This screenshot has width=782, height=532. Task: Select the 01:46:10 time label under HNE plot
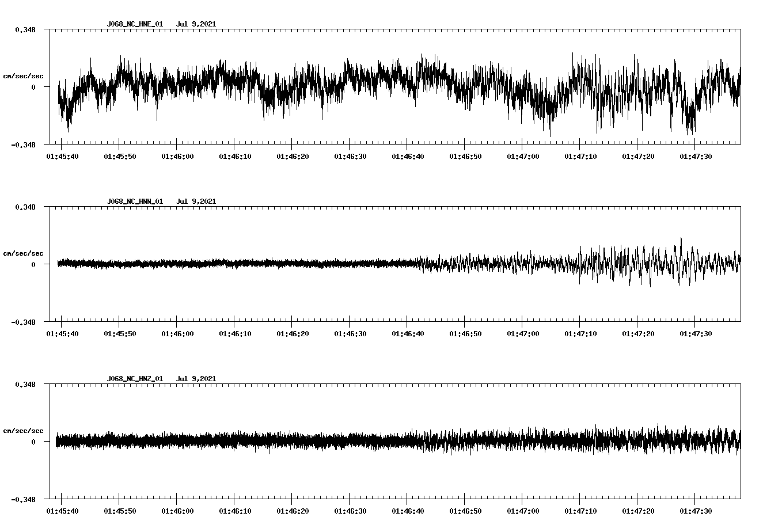coord(235,157)
